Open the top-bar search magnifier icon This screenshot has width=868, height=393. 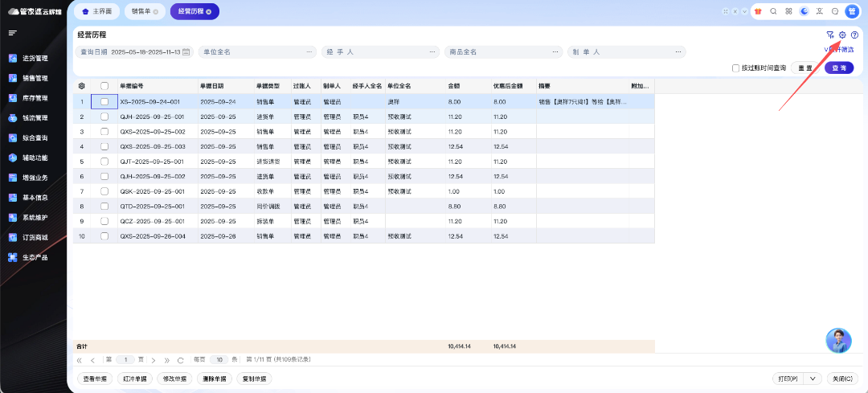(773, 12)
